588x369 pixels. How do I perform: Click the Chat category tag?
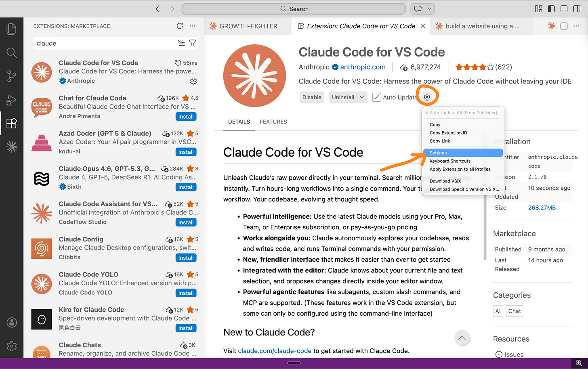pyautogui.click(x=514, y=311)
